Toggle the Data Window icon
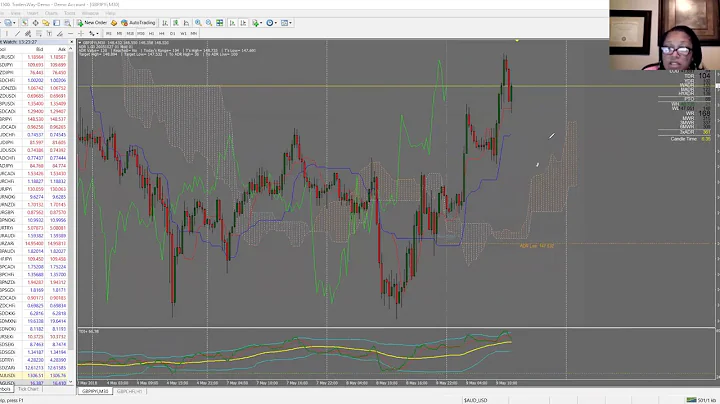The image size is (720, 404). point(35,22)
